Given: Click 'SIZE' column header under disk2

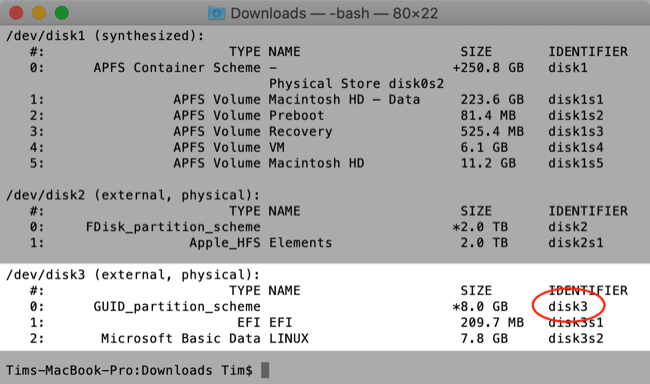Looking at the screenshot, I should point(476,211).
